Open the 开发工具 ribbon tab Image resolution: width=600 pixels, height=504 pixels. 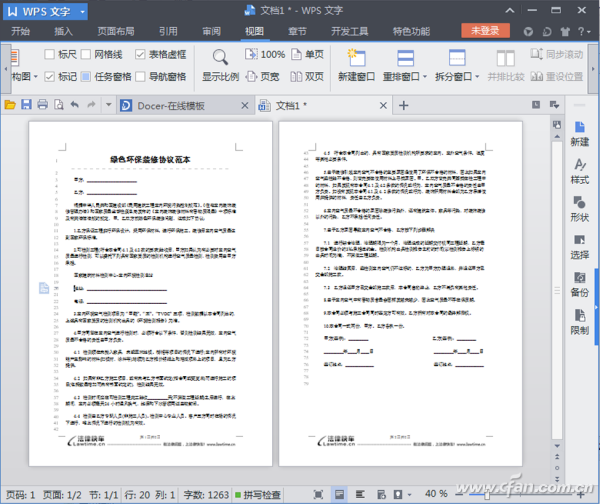349,31
